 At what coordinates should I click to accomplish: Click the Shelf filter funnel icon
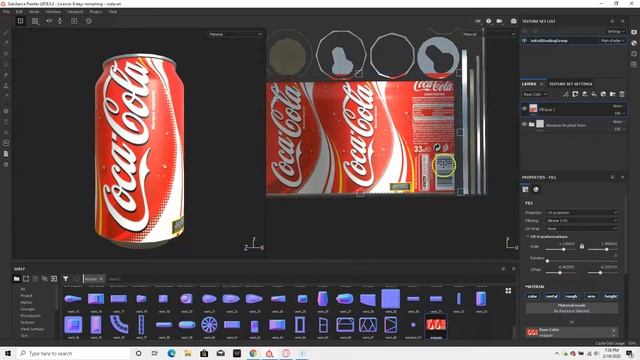click(x=65, y=279)
